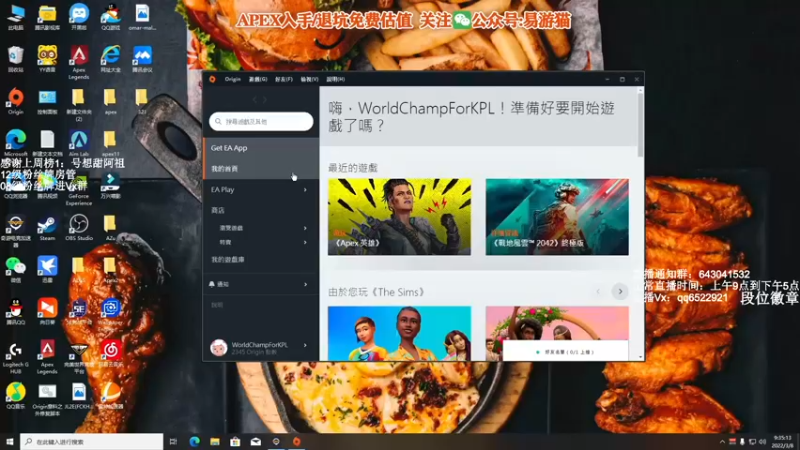Open the 遊戲(G) games menu
This screenshot has width=800, height=450.
pyautogui.click(x=258, y=79)
